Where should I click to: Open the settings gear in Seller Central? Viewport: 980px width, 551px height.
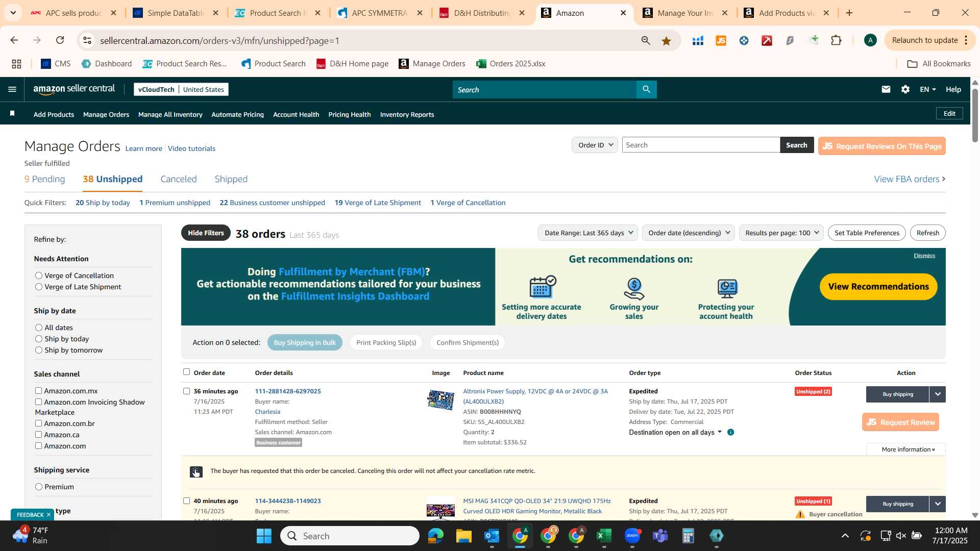tap(905, 90)
